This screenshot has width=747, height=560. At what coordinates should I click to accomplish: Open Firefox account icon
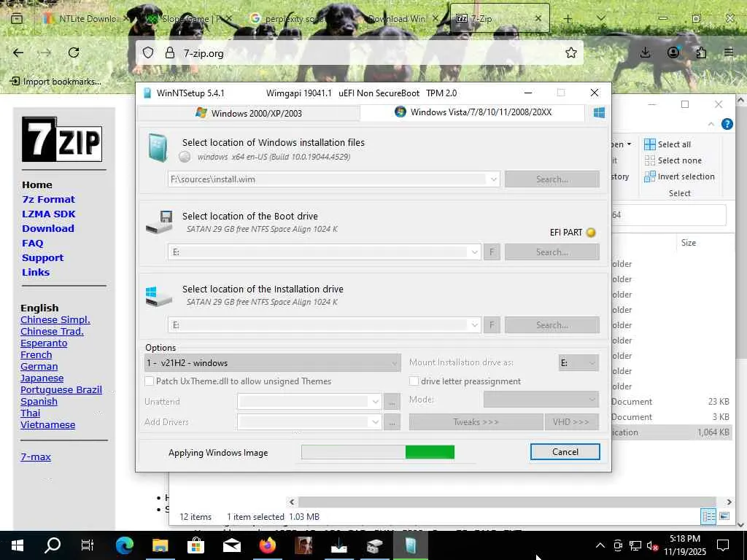673,52
